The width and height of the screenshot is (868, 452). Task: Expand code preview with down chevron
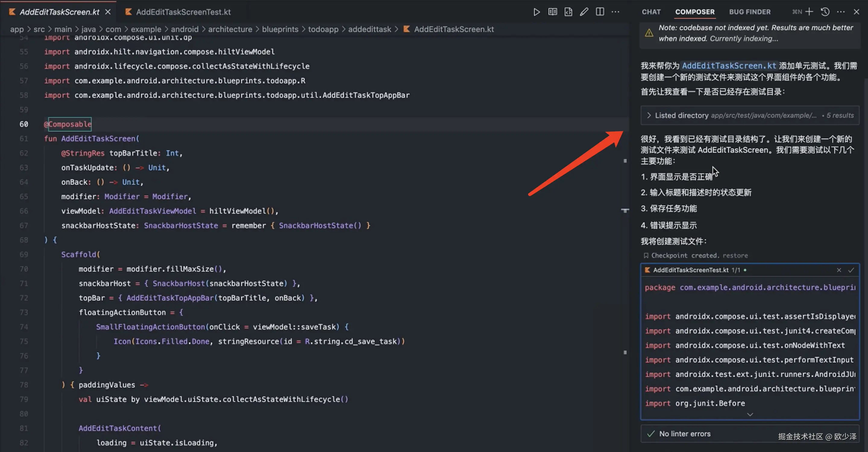tap(750, 414)
